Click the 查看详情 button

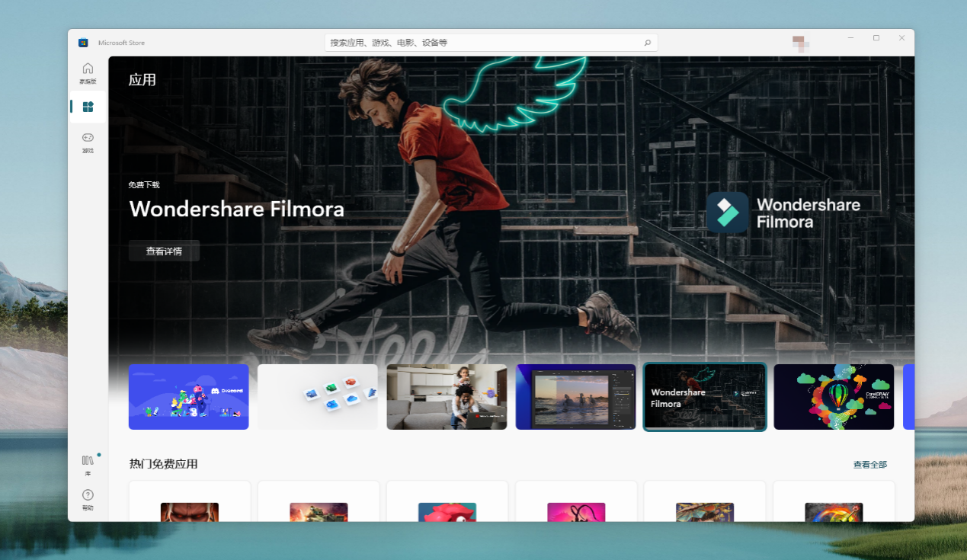164,250
